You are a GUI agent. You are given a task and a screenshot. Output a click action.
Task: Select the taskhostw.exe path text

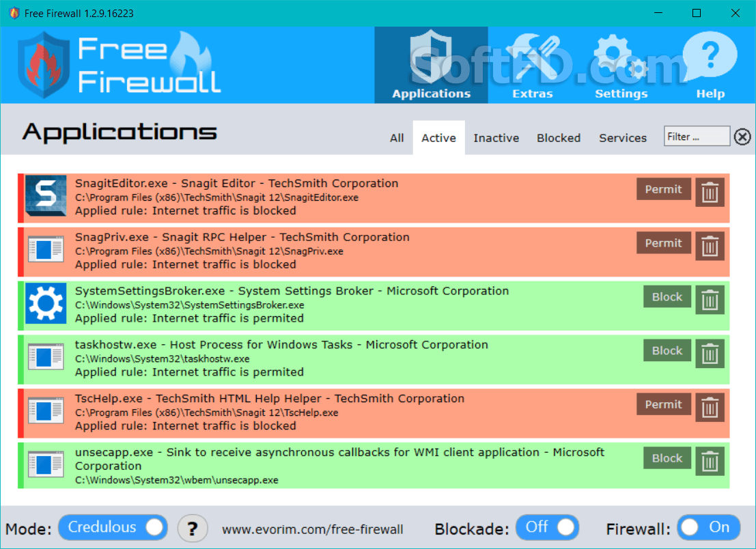point(162,358)
